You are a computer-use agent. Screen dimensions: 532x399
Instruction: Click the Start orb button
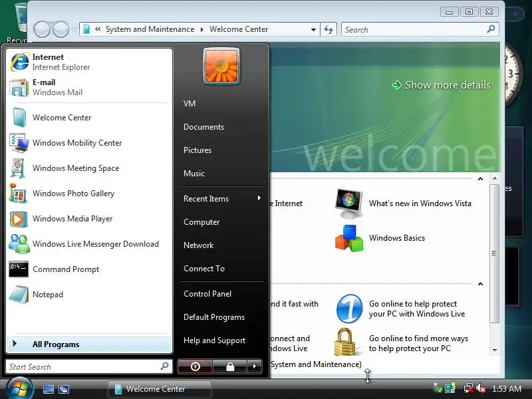pyautogui.click(x=19, y=388)
